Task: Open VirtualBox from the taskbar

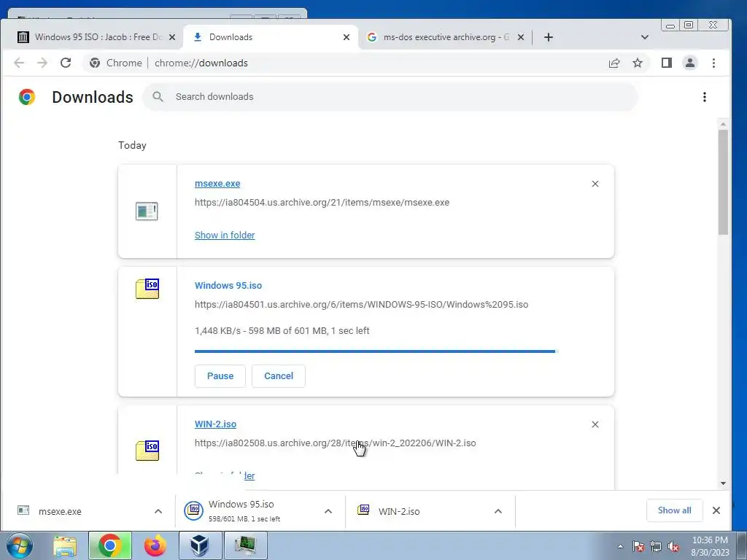Action: [200, 545]
